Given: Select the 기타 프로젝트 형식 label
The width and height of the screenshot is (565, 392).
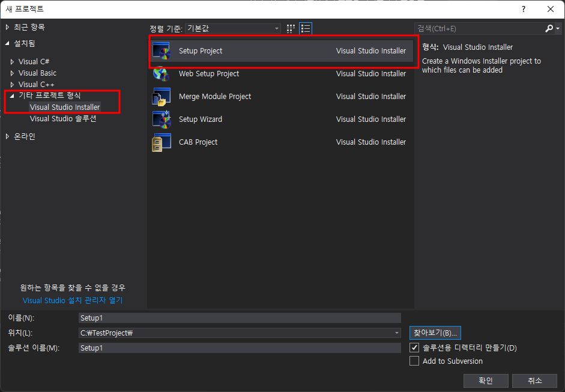Looking at the screenshot, I should (x=50, y=95).
